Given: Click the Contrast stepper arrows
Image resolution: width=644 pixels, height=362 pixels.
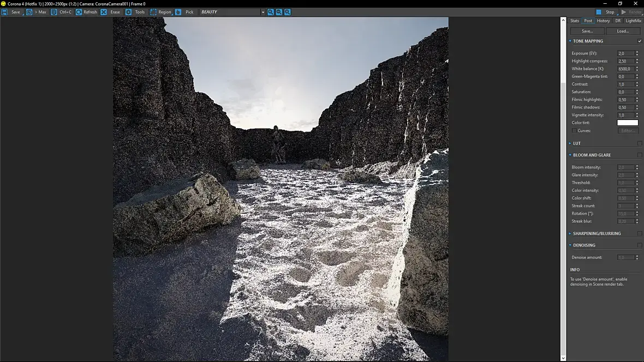Looking at the screenshot, I should tap(637, 84).
